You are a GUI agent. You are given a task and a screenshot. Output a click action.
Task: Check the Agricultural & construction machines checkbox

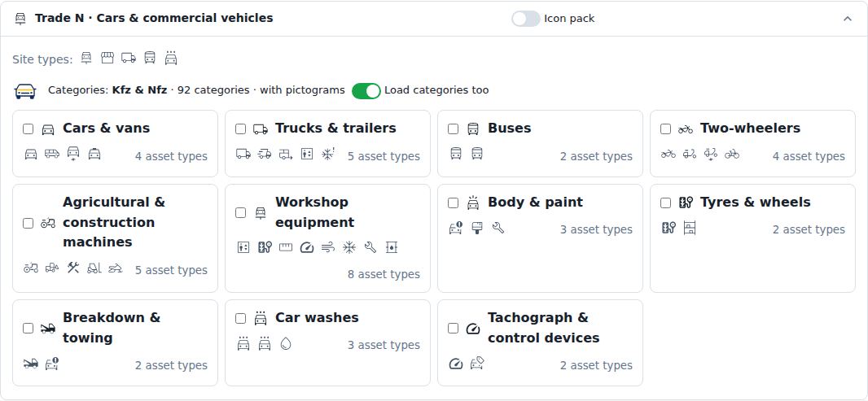coord(28,223)
